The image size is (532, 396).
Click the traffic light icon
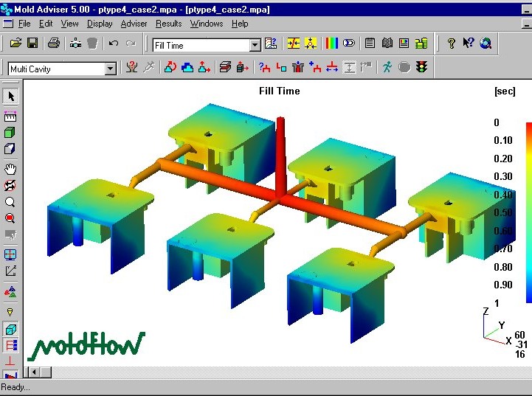pos(422,68)
